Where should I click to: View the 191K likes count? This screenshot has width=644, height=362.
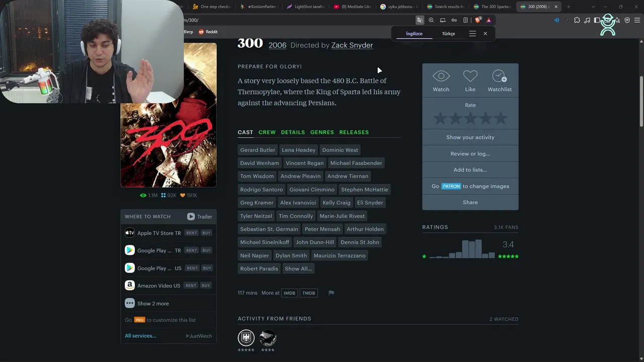point(189,195)
